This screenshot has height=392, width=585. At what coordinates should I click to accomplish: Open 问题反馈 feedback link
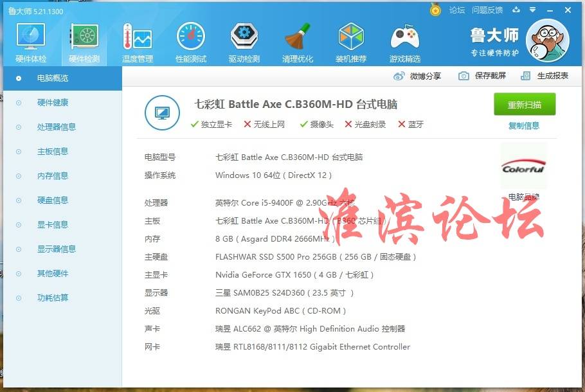pyautogui.click(x=487, y=10)
